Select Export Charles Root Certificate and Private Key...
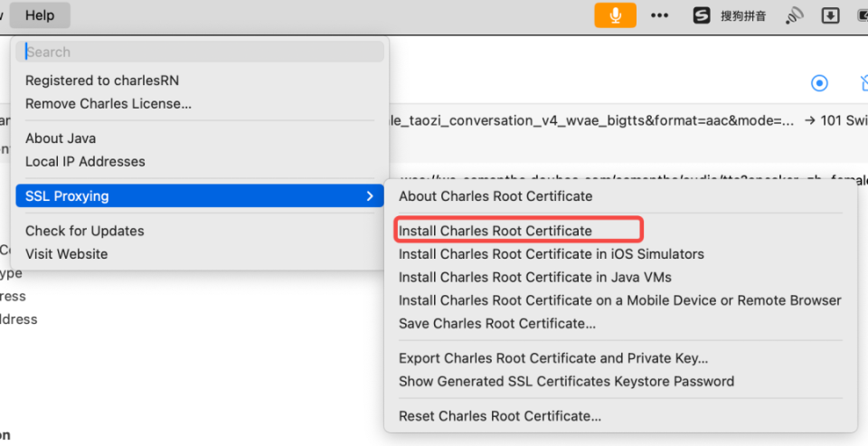Screen dimensions: 868x446 (553, 358)
